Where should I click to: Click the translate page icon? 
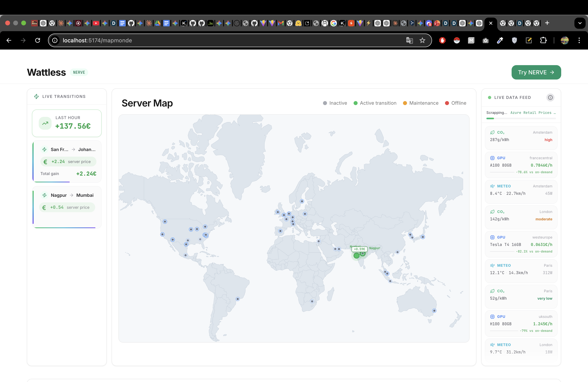coord(409,40)
